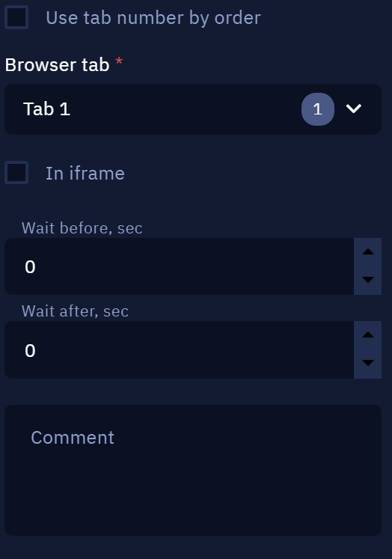Image resolution: width=392 pixels, height=559 pixels.
Task: Click the Wait after, sec label
Action: 76,311
